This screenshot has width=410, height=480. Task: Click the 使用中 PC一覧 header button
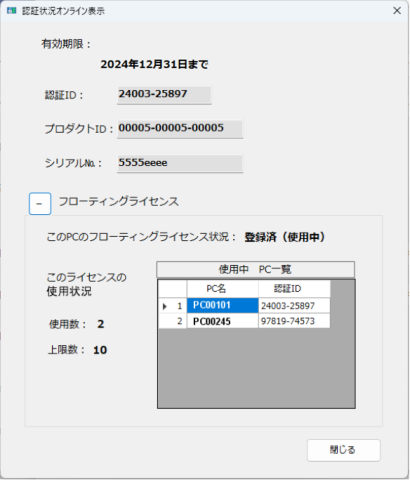point(255,269)
